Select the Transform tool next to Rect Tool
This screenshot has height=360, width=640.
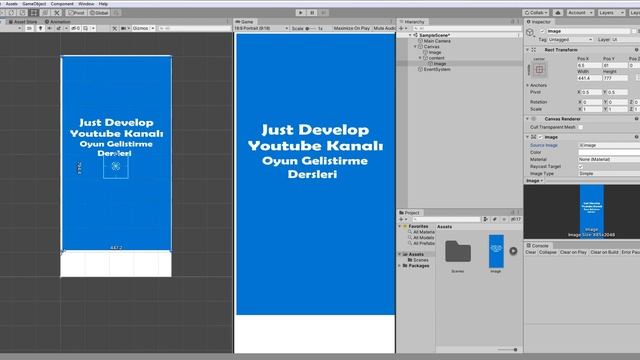[45, 13]
